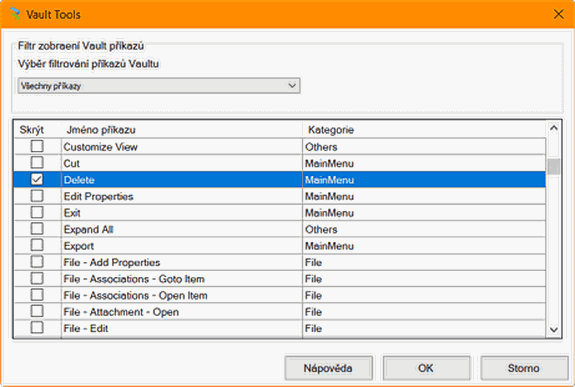
Task: Select the Edit Properties command name
Action: point(98,196)
